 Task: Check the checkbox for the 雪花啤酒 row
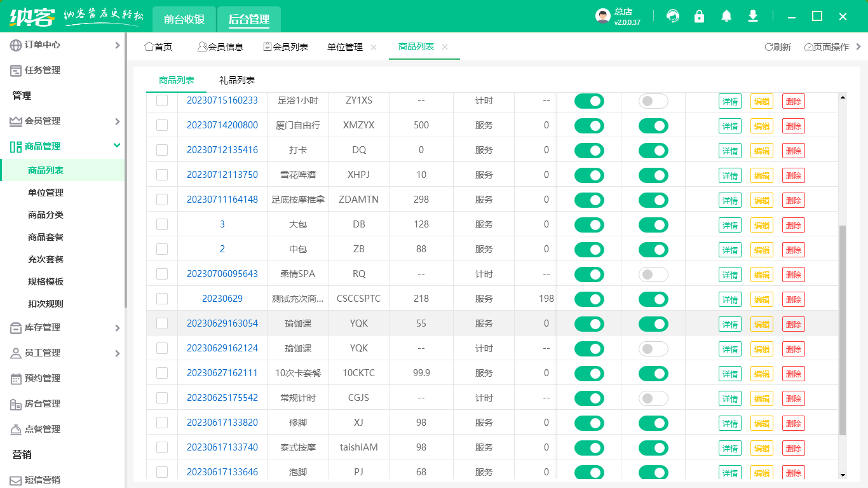[x=161, y=175]
